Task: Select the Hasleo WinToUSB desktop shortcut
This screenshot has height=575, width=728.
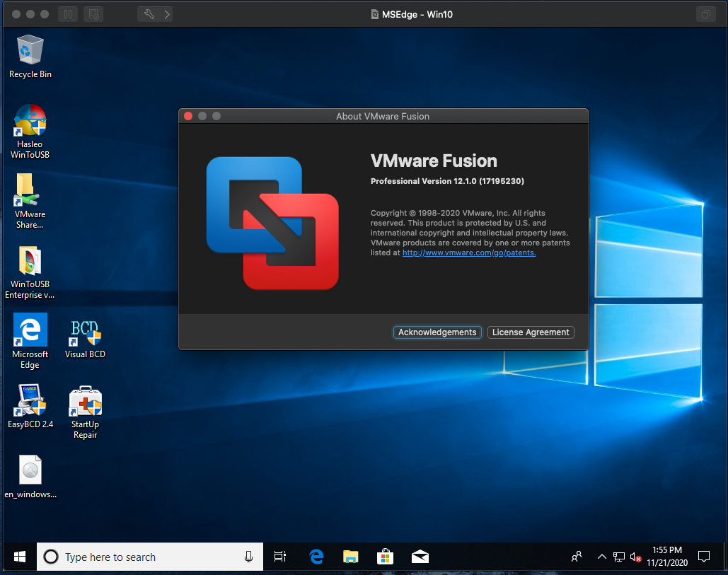Action: coord(30,132)
